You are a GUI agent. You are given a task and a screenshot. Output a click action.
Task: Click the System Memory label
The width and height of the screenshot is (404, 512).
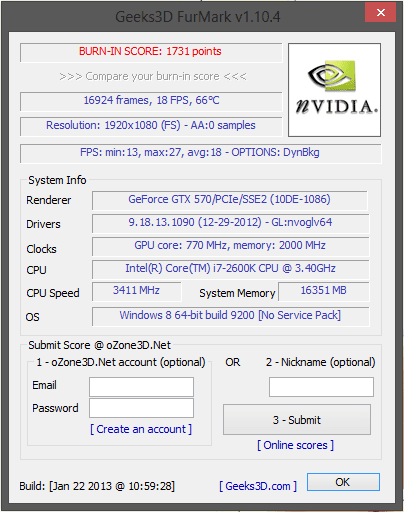[x=237, y=293]
